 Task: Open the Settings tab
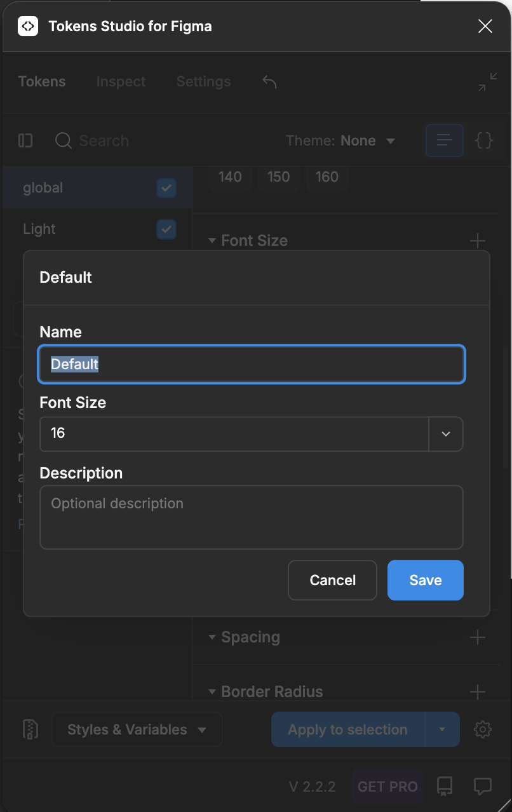coord(203,81)
